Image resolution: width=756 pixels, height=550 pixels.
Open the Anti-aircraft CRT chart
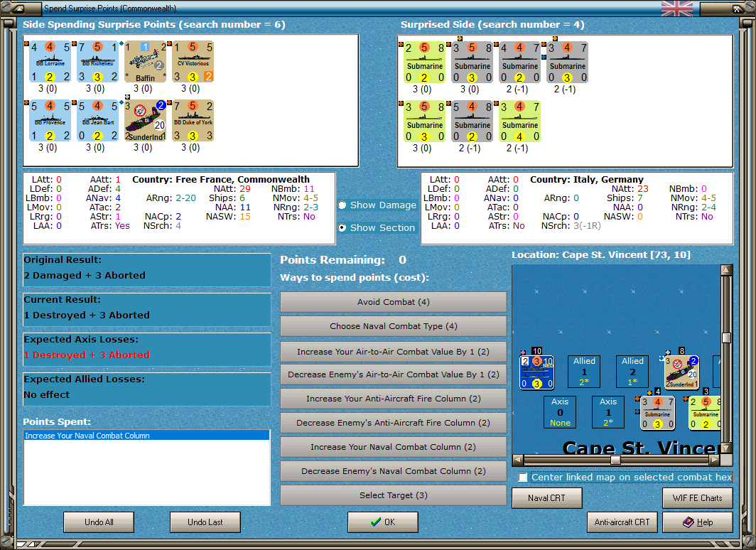pyautogui.click(x=622, y=522)
